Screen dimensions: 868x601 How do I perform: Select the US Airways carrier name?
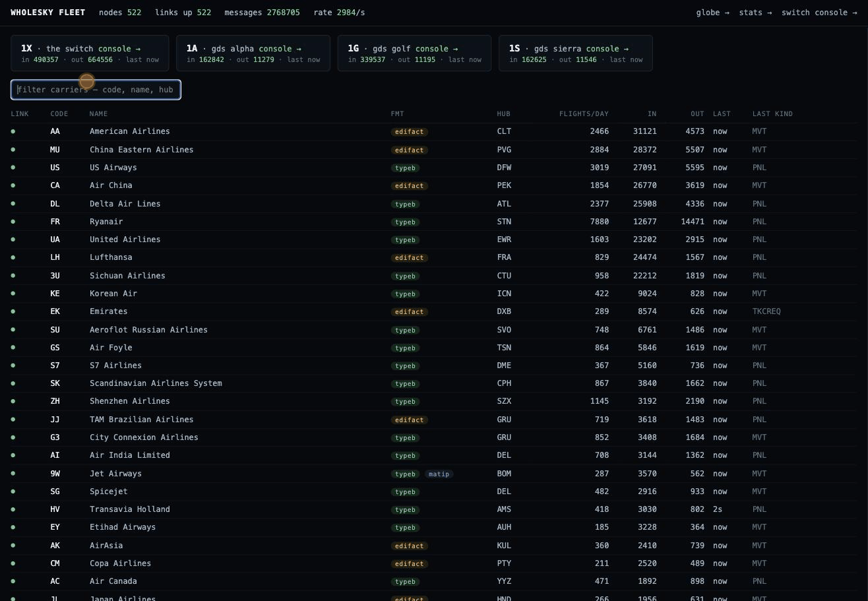point(113,168)
